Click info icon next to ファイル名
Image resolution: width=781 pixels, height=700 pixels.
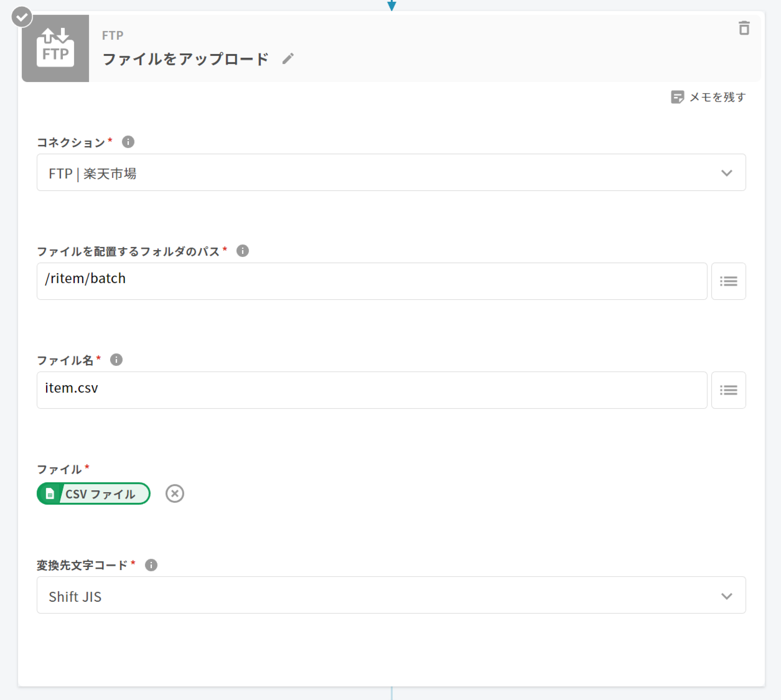(x=116, y=360)
